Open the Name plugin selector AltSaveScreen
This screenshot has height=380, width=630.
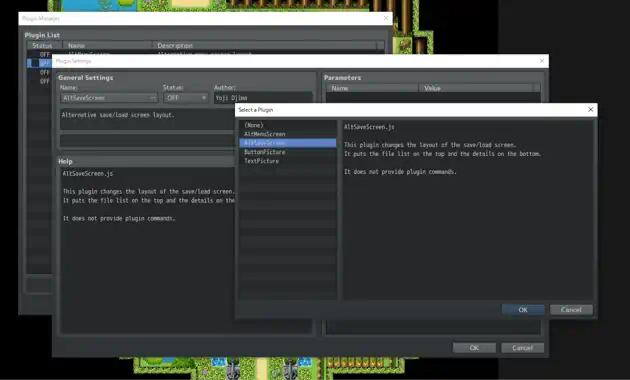point(109,98)
